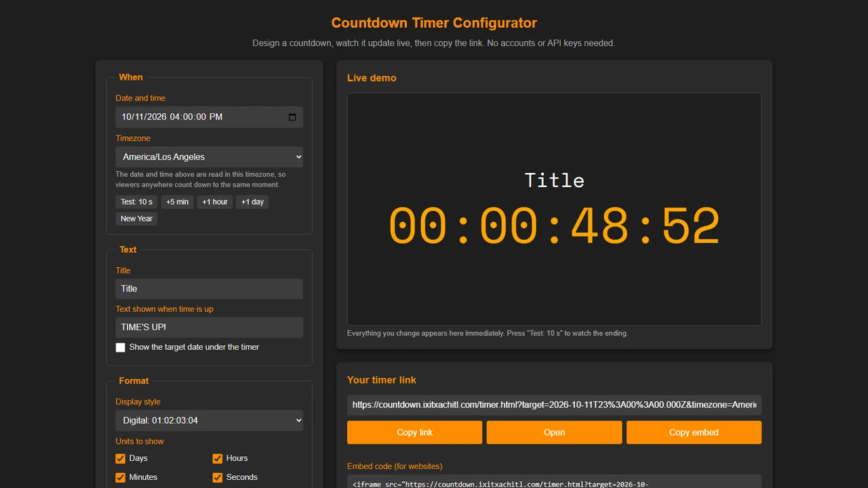Open the calendar picker icon in date field

click(292, 117)
